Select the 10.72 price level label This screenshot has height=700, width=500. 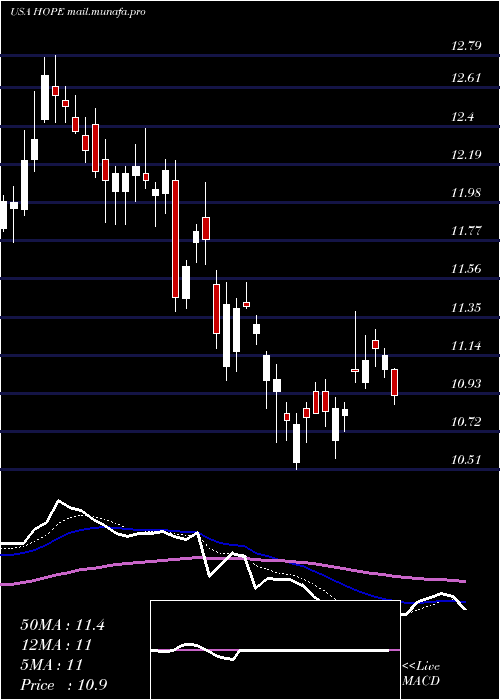pos(466,421)
